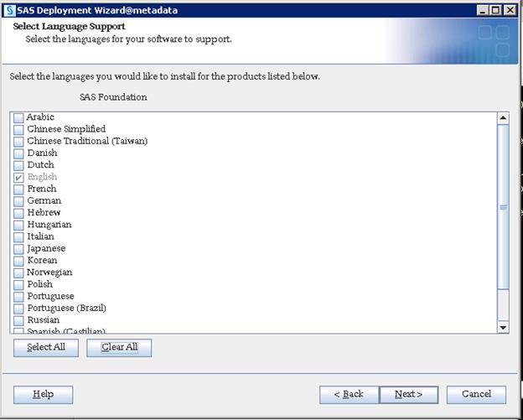
Task: Proceed with the Next button
Action: 409,395
